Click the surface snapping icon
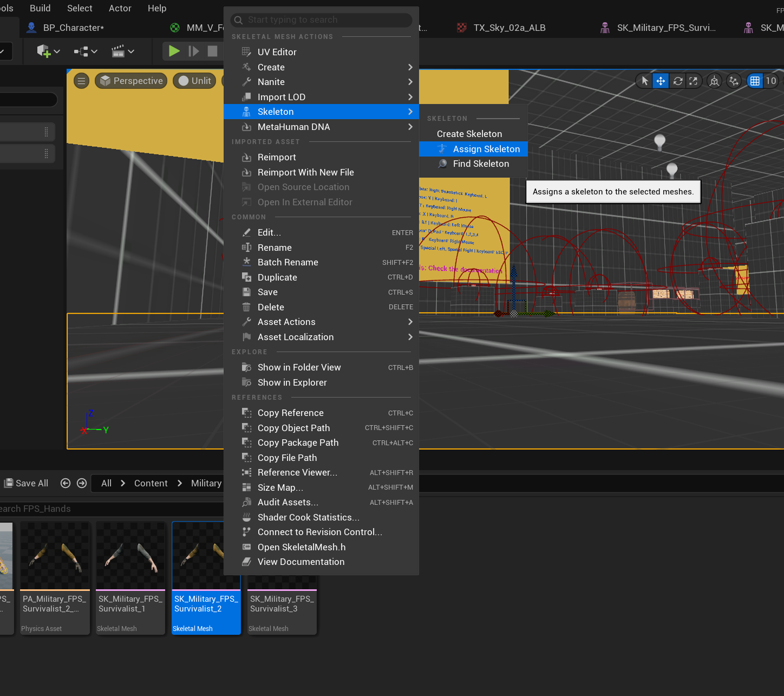784x696 pixels. pos(734,81)
